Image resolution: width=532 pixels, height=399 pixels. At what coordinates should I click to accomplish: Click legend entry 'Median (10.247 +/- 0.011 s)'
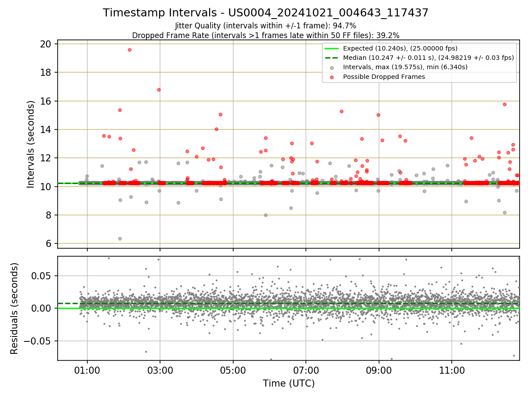click(428, 58)
